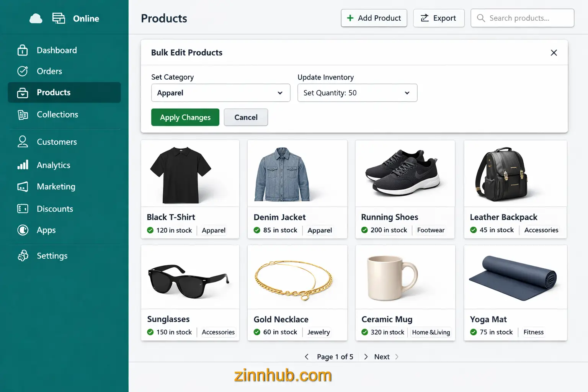Open the Settings gear icon
Screen dimensions: 588x392
(x=23, y=256)
